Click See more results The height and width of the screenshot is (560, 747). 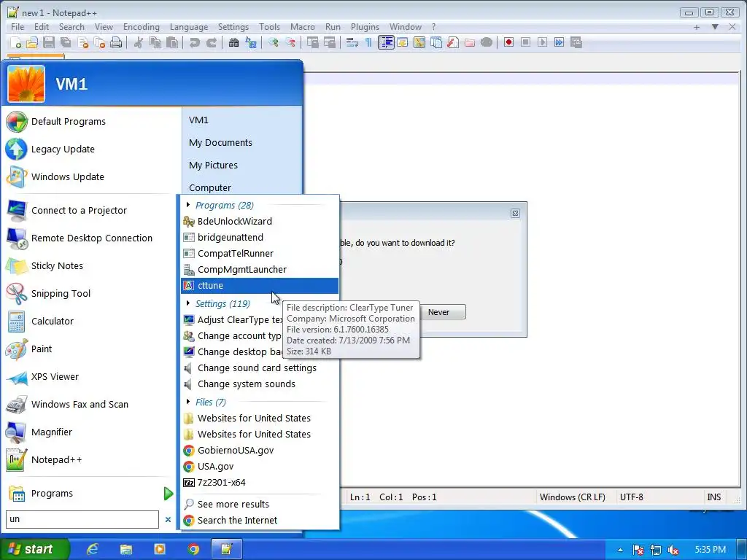[x=260, y=504]
